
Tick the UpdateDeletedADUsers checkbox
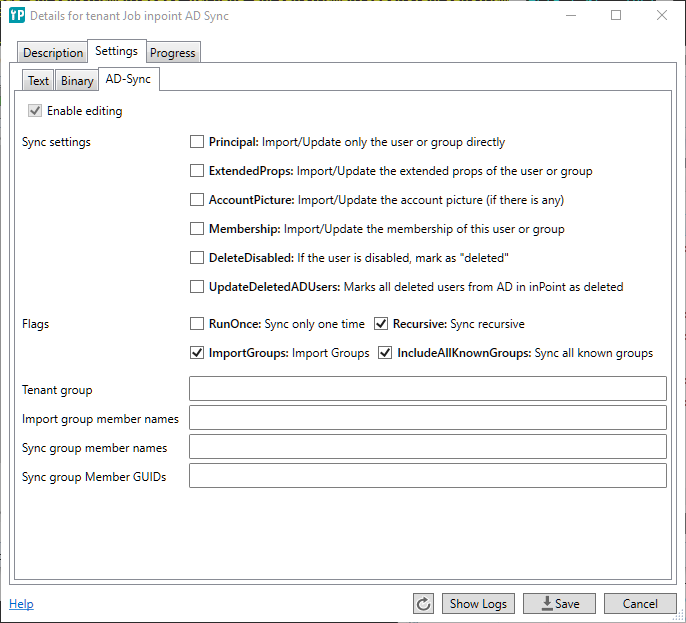[x=197, y=287]
